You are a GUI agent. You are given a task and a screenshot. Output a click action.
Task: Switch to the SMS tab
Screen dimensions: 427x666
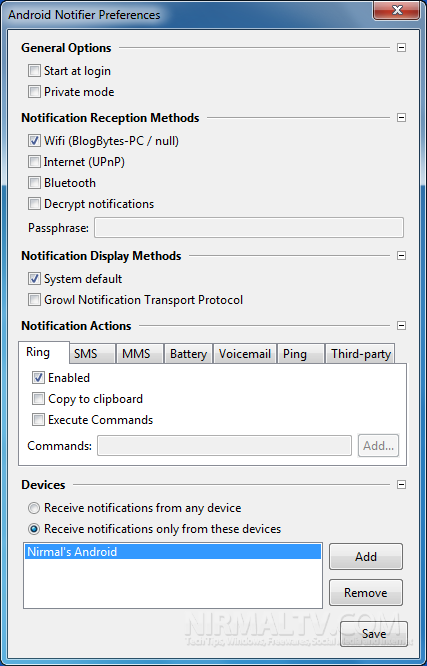(92, 354)
